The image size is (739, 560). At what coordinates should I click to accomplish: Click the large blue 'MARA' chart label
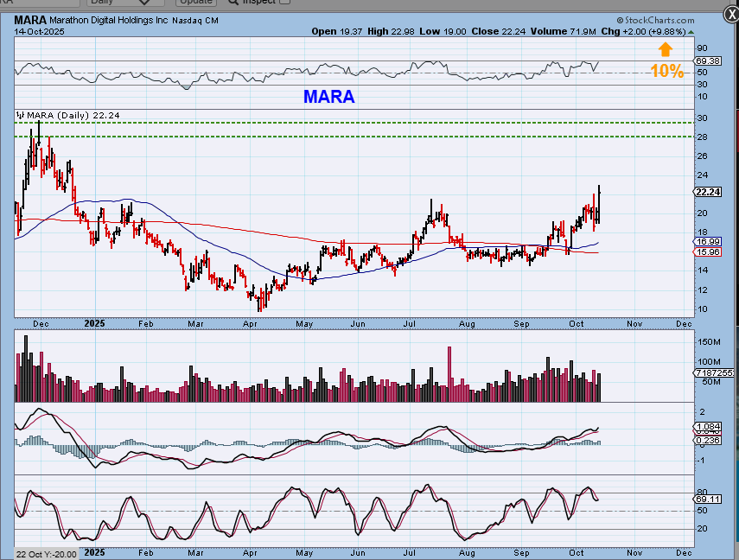point(329,97)
